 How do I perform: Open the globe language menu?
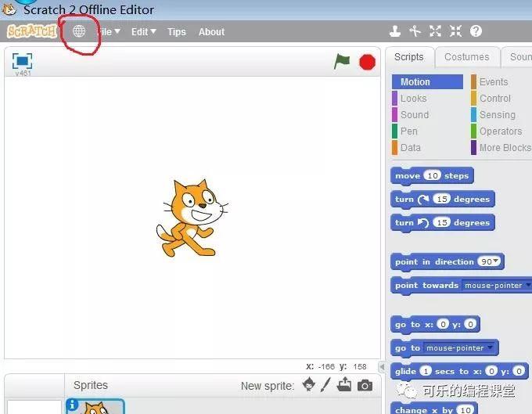click(79, 31)
